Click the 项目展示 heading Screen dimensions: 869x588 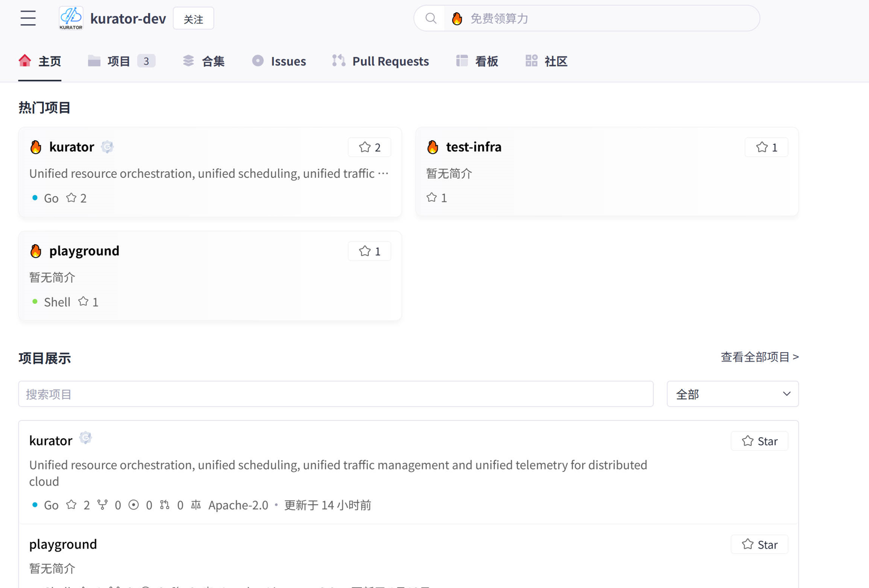click(x=45, y=358)
